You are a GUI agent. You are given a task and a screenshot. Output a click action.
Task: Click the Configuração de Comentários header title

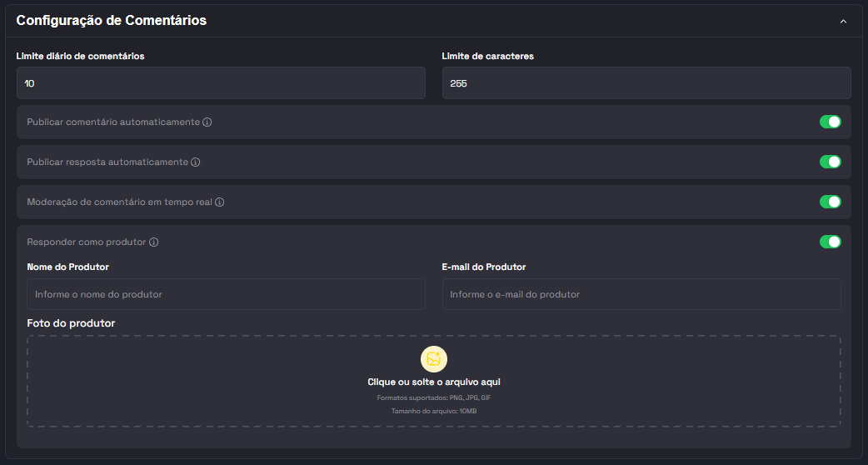point(112,21)
